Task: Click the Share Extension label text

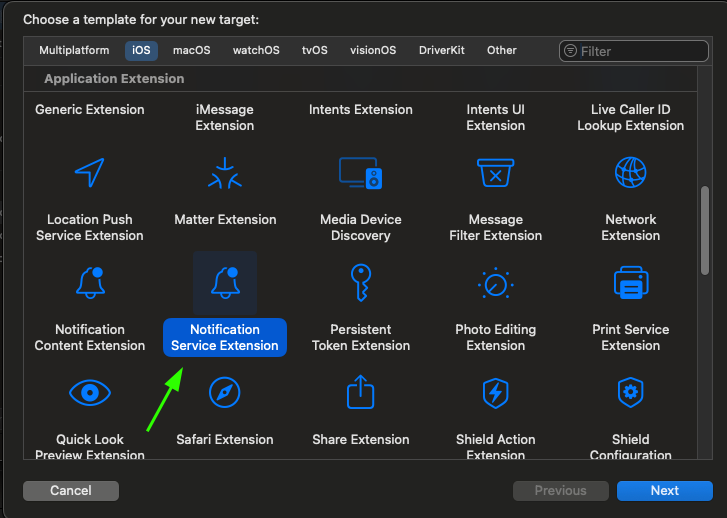Action: pyautogui.click(x=361, y=439)
